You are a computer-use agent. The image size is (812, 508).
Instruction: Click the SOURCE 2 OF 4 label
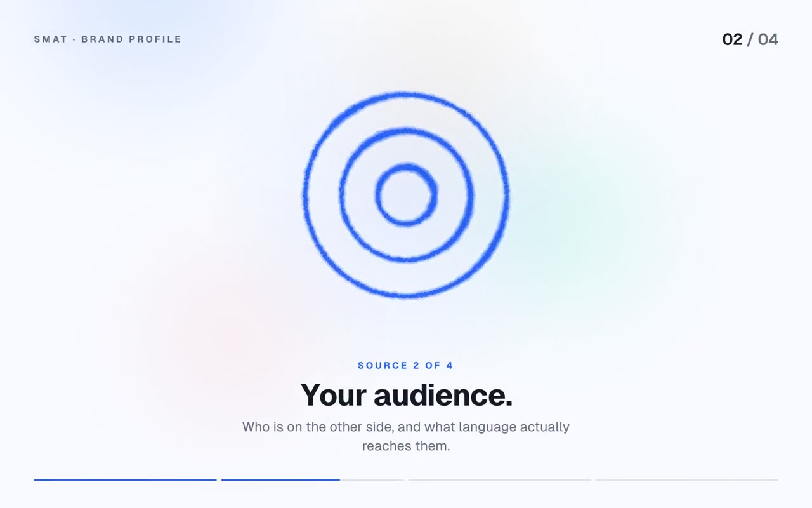(405, 366)
